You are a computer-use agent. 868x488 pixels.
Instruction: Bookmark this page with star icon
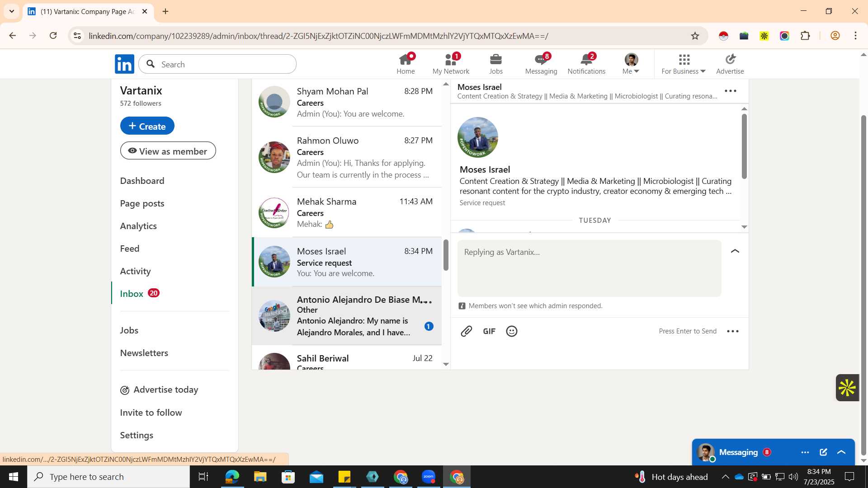(695, 36)
